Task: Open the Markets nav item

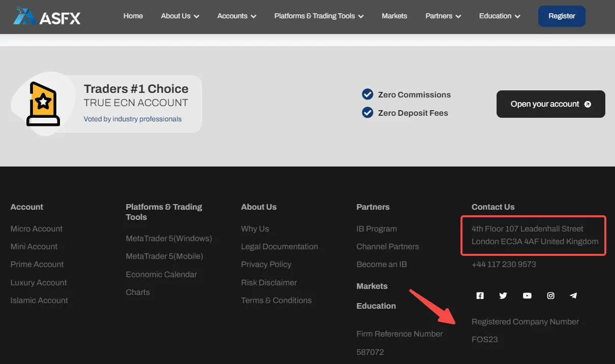Action: [x=394, y=16]
